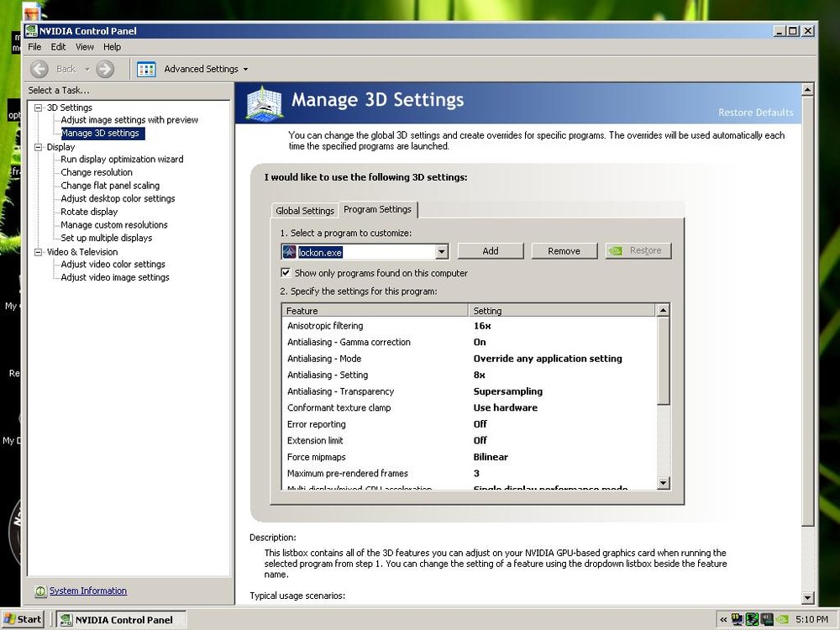Open the lockon.exe program dropdown
The height and width of the screenshot is (630, 840).
(x=442, y=252)
